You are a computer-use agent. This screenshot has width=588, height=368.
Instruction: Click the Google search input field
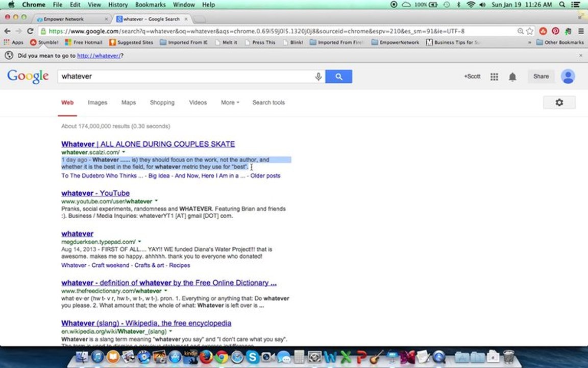186,77
